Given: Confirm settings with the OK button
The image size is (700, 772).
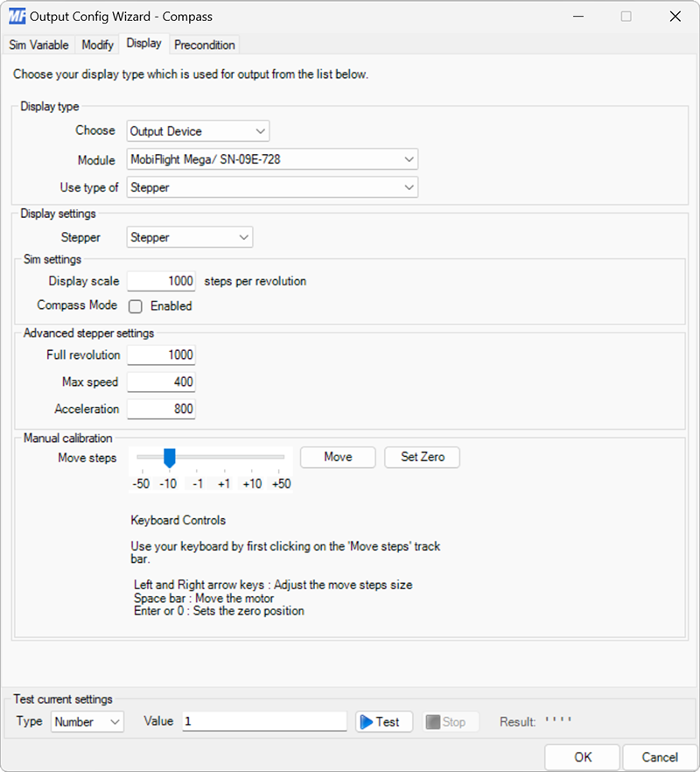Looking at the screenshot, I should (582, 757).
